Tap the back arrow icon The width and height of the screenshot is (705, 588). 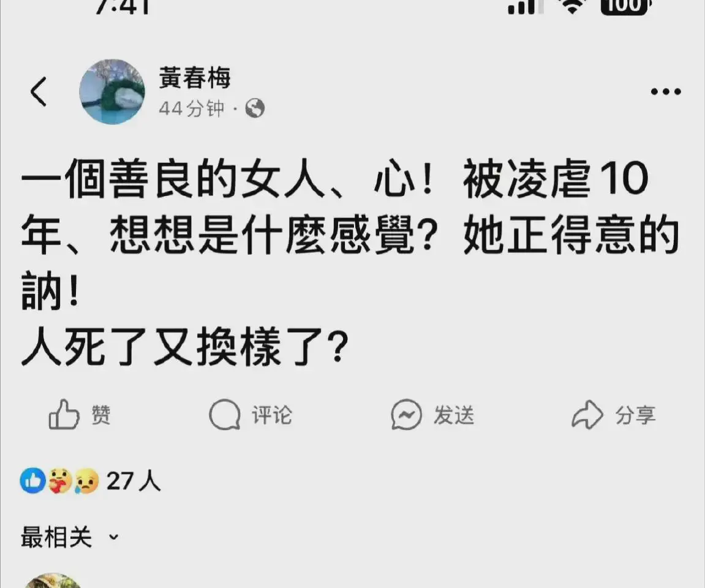[39, 92]
